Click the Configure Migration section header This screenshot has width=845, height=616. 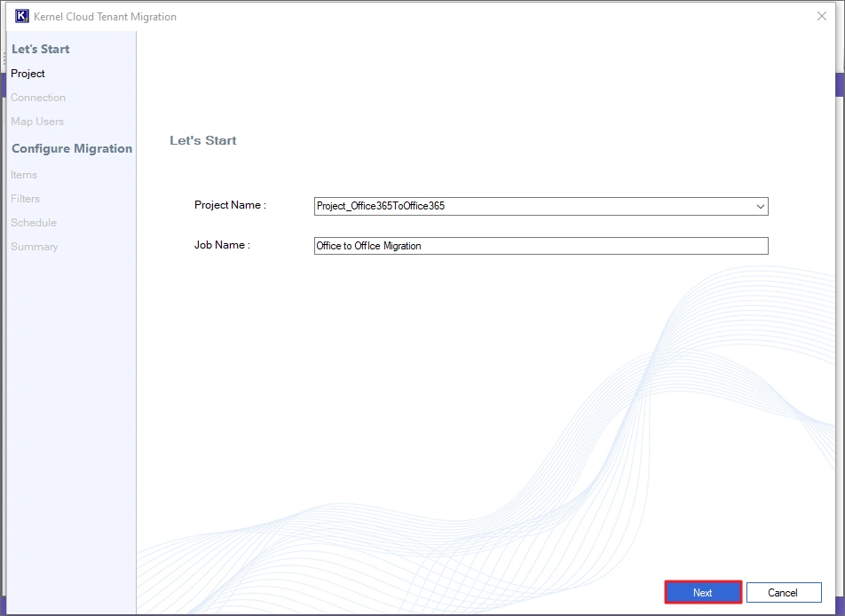(72, 148)
